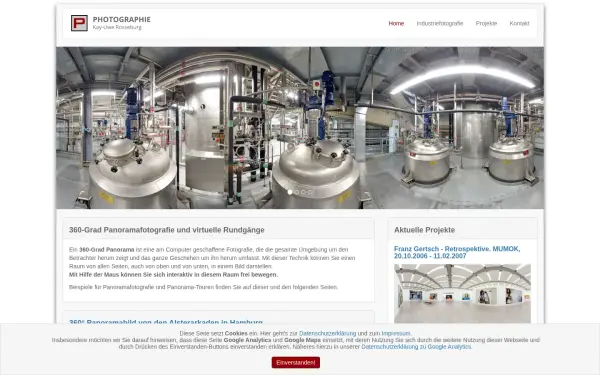Open the Impressum link in cookie notice
The height and width of the screenshot is (375, 600).
tap(396, 333)
